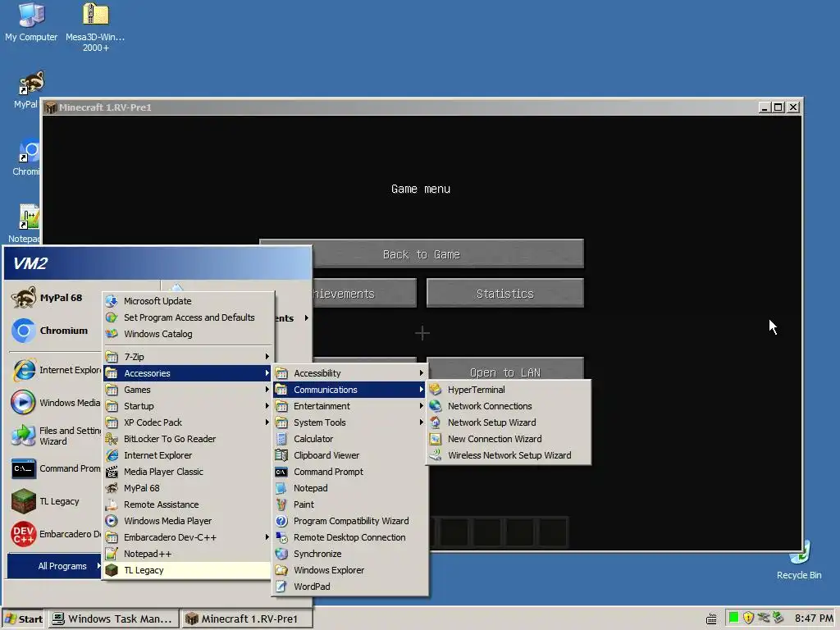This screenshot has width=840, height=630.
Task: Highlight Communications folder in Accessories menu
Action: point(349,390)
